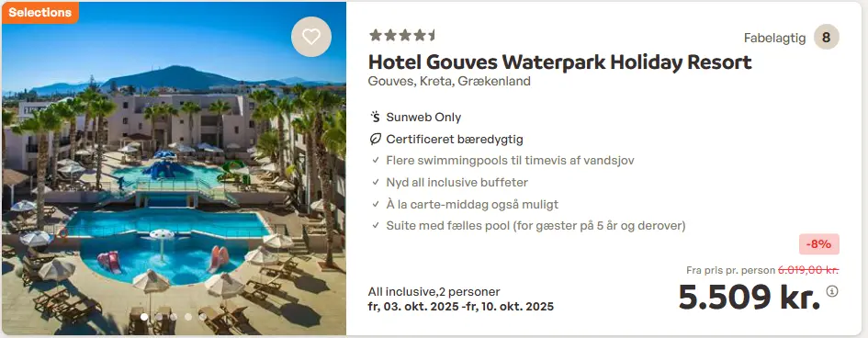Select the third image carousel dot

(x=174, y=317)
